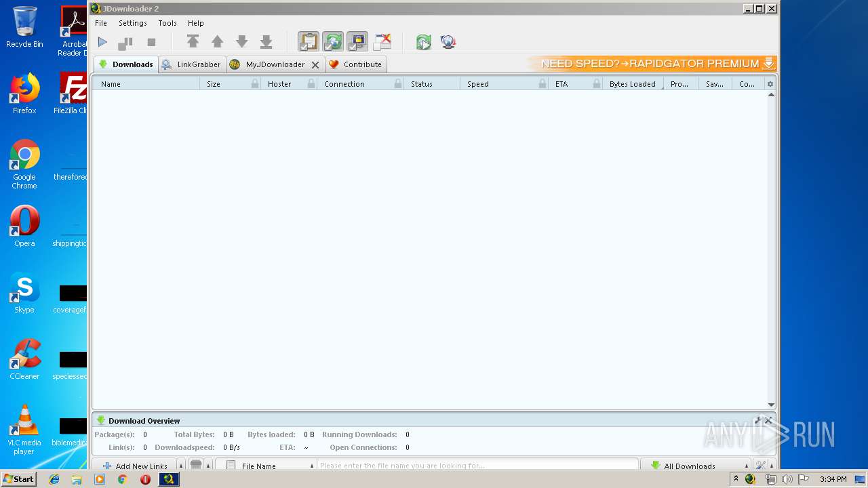Open the Contribute tab
The height and width of the screenshot is (488, 868).
tap(356, 64)
